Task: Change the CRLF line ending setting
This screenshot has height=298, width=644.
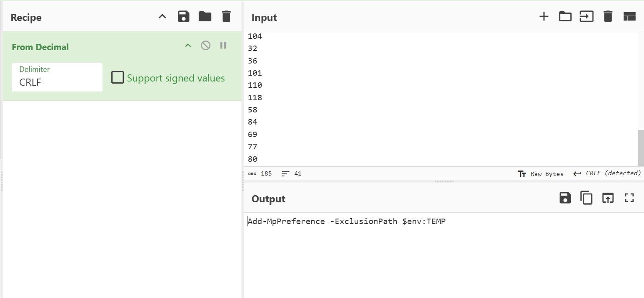Action: (606, 173)
